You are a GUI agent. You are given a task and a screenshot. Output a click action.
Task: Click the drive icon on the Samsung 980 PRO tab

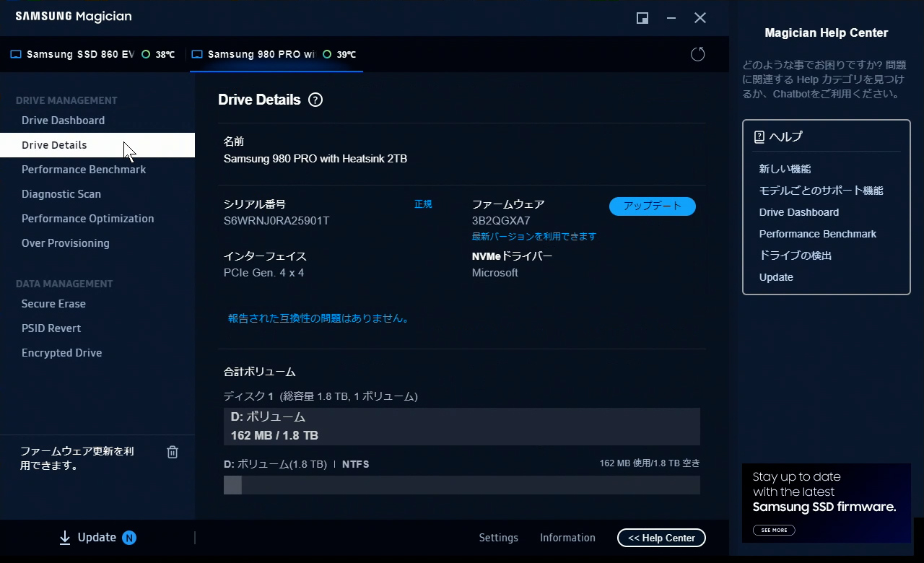[x=197, y=54]
